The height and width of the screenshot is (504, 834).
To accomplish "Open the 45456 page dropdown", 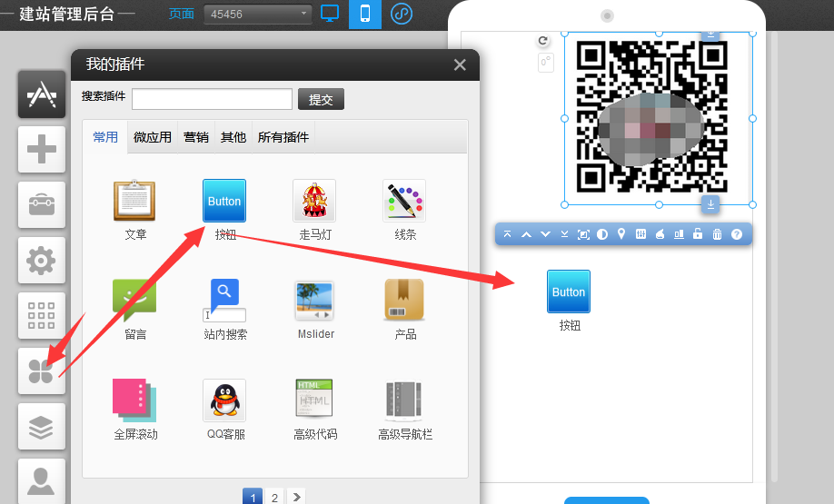I will 258,15.
